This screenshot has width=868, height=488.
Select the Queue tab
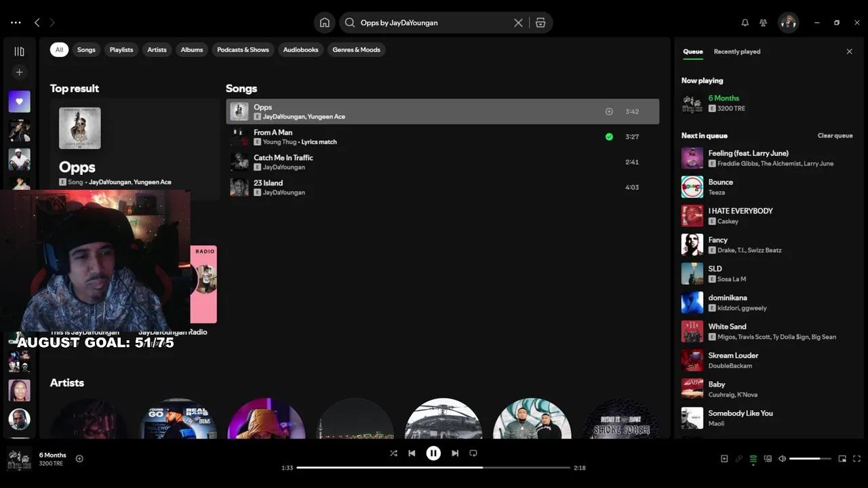click(x=692, y=52)
